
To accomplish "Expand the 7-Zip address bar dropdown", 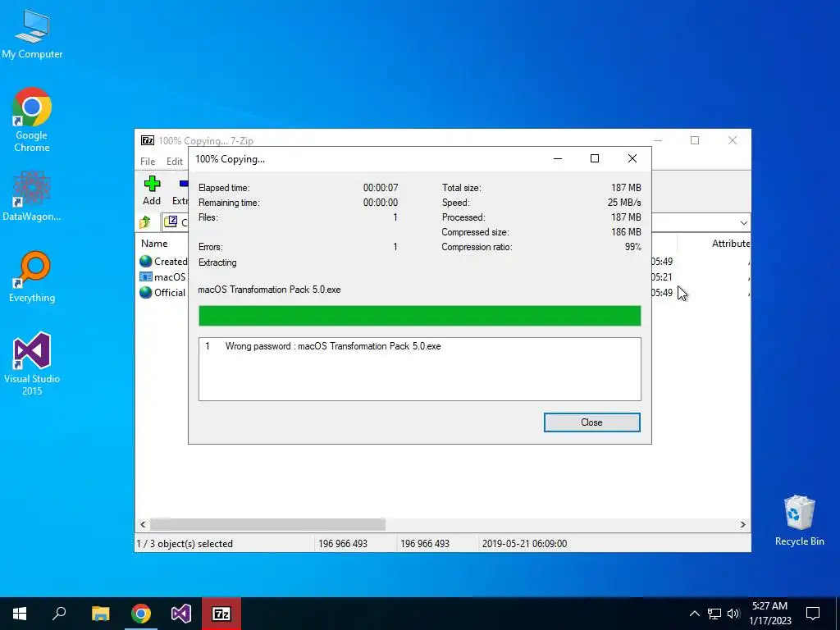I will (743, 222).
